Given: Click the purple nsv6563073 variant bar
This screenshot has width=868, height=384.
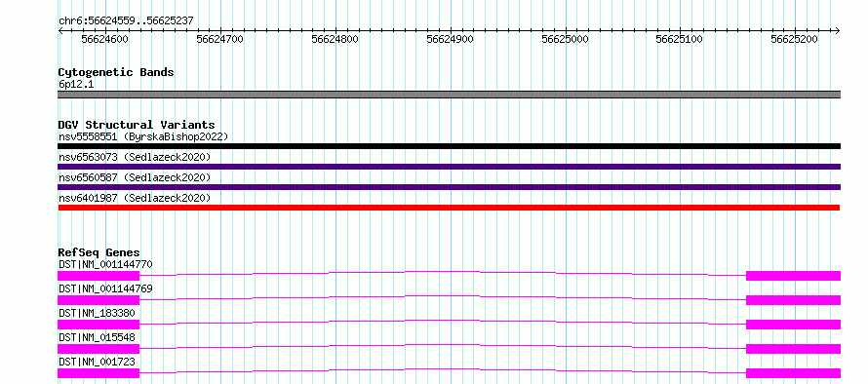Looking at the screenshot, I should tap(449, 167).
